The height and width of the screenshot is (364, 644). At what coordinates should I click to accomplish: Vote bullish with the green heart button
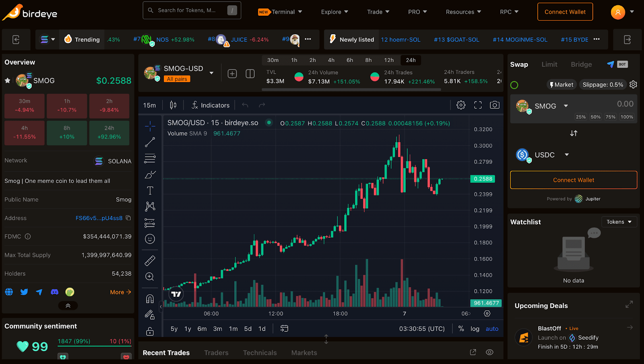tap(63, 356)
